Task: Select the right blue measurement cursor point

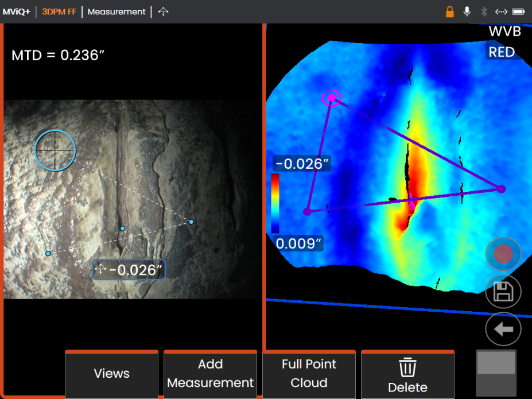Action: pos(191,222)
